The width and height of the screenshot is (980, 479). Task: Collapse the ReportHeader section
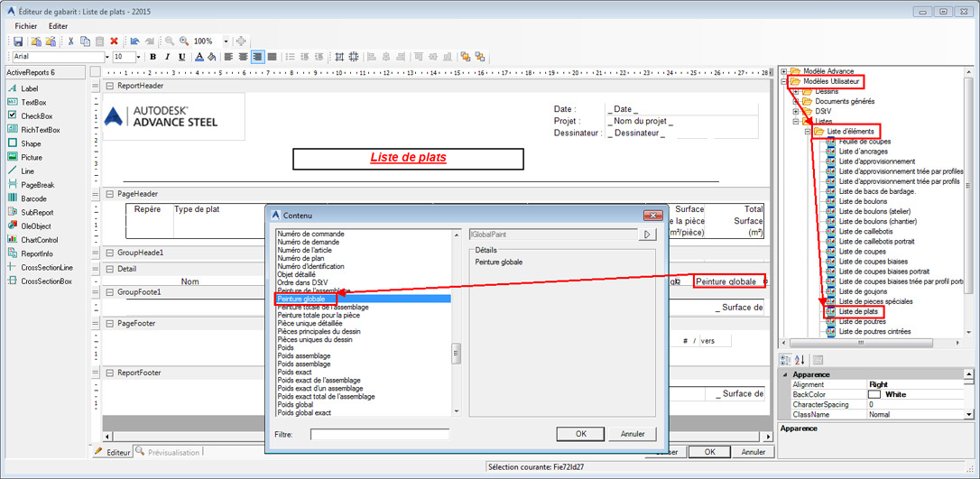pyautogui.click(x=109, y=86)
